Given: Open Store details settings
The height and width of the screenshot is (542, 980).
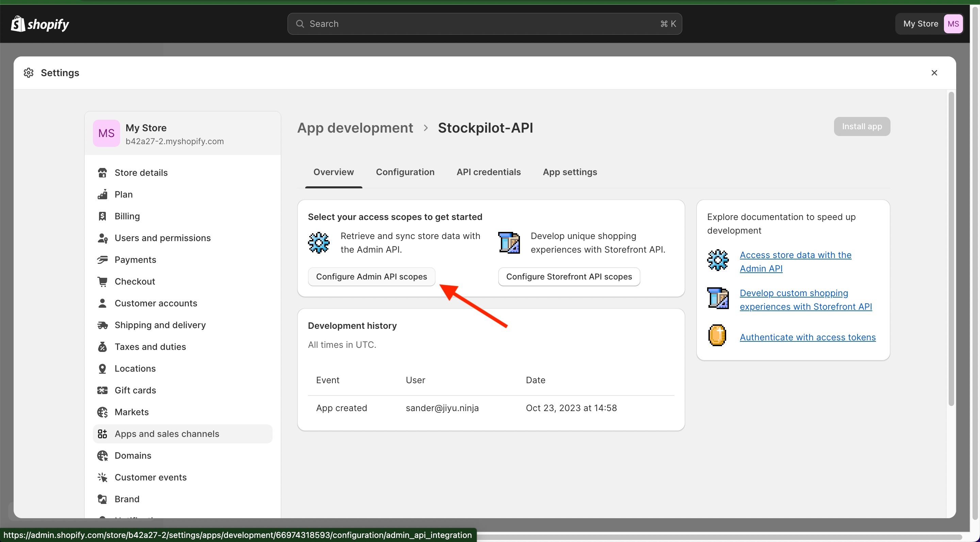Looking at the screenshot, I should coord(183,172).
